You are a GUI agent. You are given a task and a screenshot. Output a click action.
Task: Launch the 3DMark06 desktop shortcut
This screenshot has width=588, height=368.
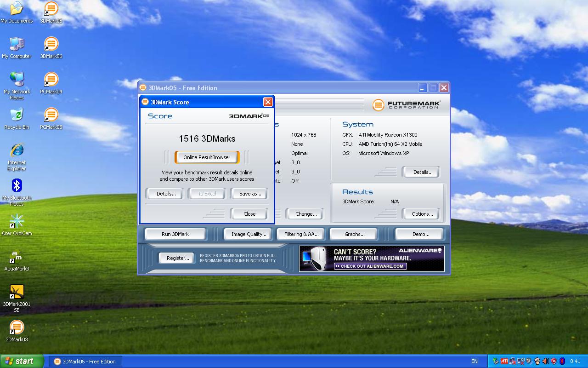[x=51, y=48]
